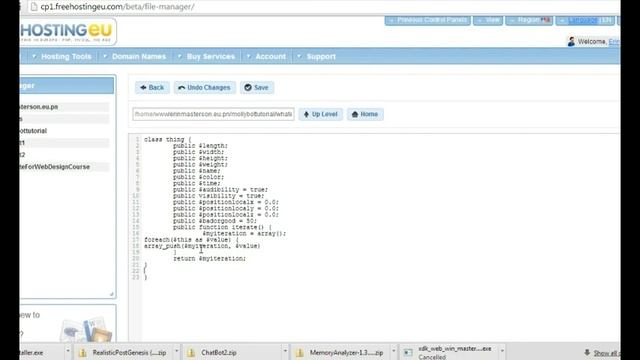Open the language EN dropdown
The width and height of the screenshot is (640, 360).
[x=585, y=20]
